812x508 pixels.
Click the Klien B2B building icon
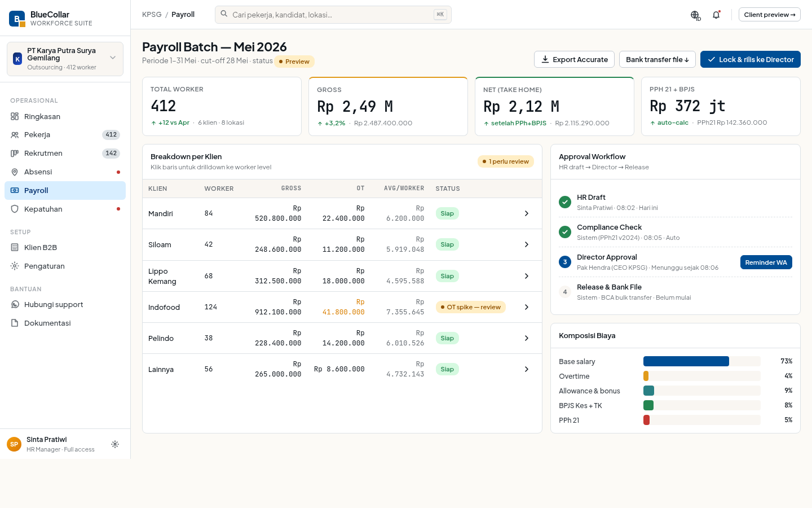15,247
